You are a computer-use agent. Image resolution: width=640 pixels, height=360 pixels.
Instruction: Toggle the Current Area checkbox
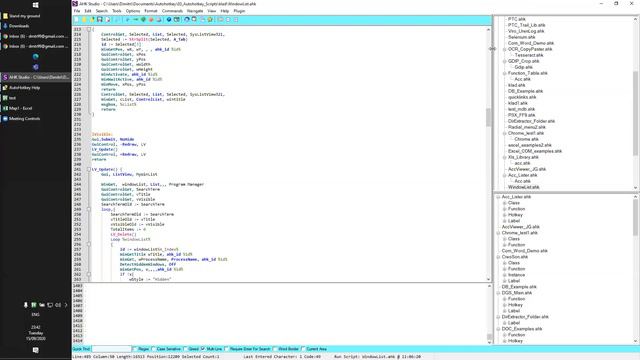pos(303,349)
